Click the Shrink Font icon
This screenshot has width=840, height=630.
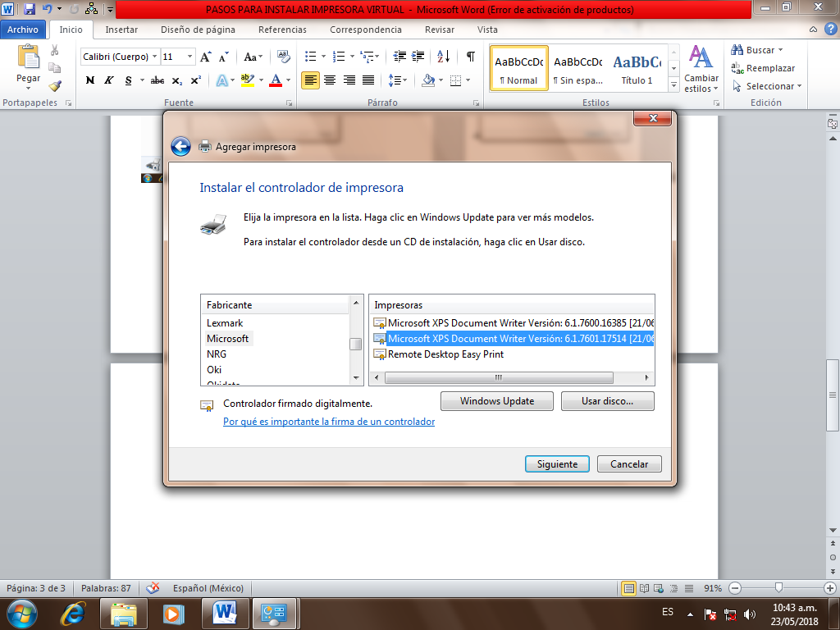(x=224, y=57)
